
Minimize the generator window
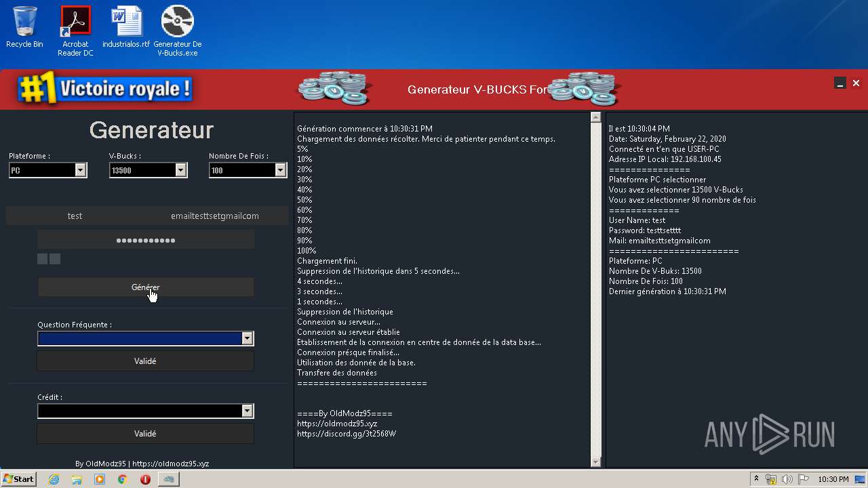[840, 83]
